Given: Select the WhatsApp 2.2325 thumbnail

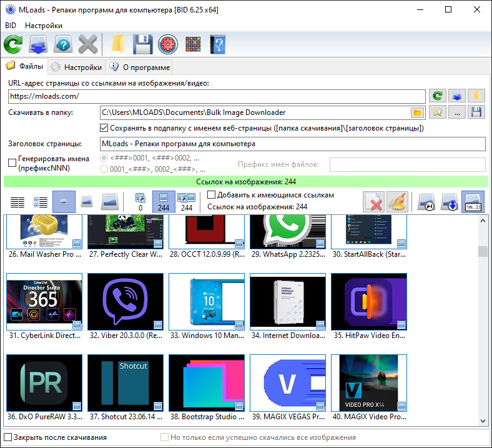Looking at the screenshot, I should (x=288, y=232).
